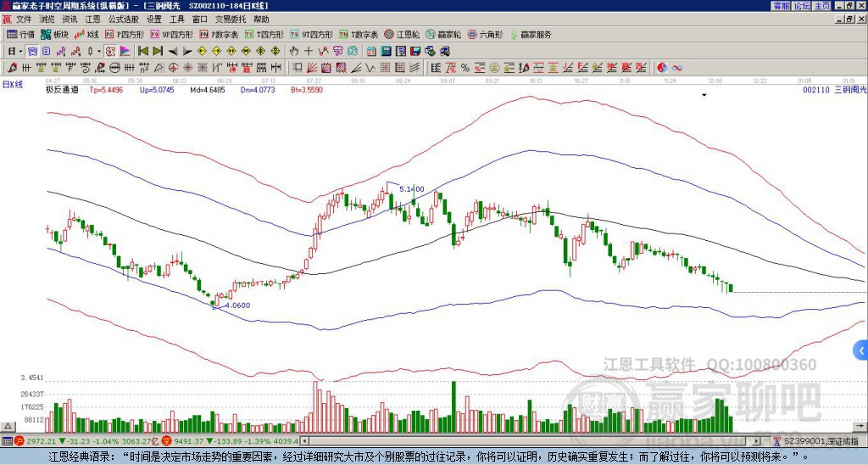Open the calendar icon in toolbar

[x=371, y=52]
